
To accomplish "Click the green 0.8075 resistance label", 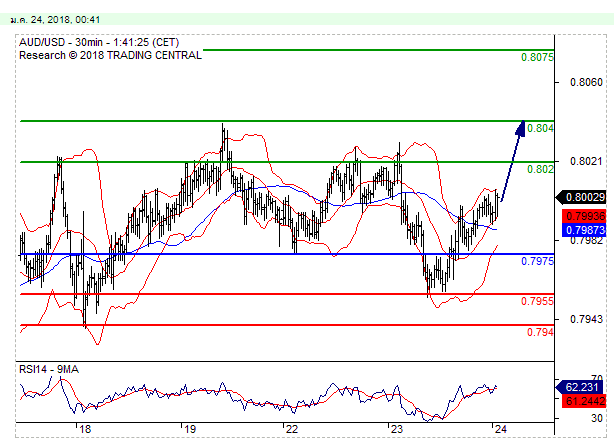I will pyautogui.click(x=537, y=58).
